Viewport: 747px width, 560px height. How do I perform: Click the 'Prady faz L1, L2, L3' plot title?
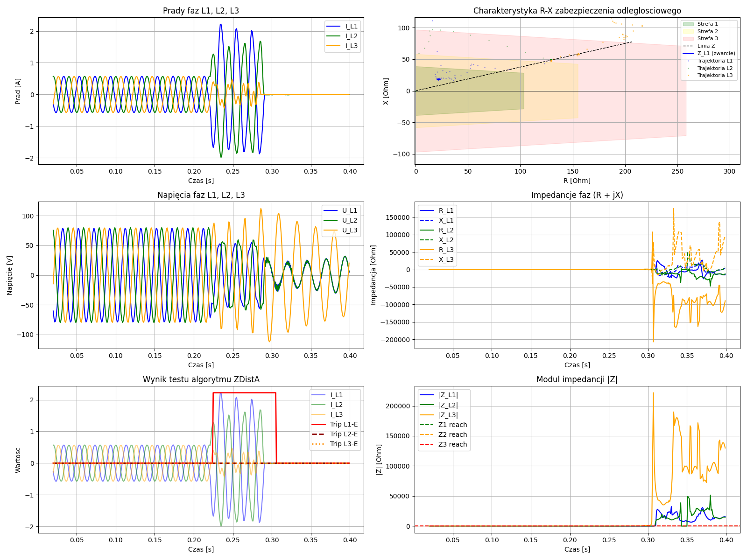[201, 11]
